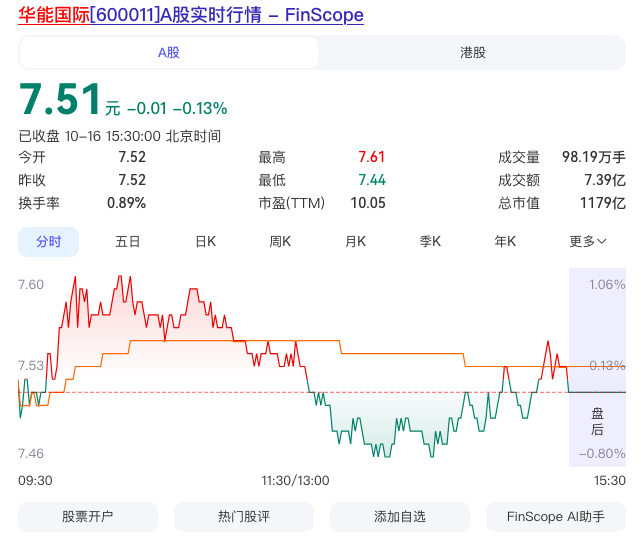Click the 换手率 label
The image size is (644, 550).
[x=39, y=203]
